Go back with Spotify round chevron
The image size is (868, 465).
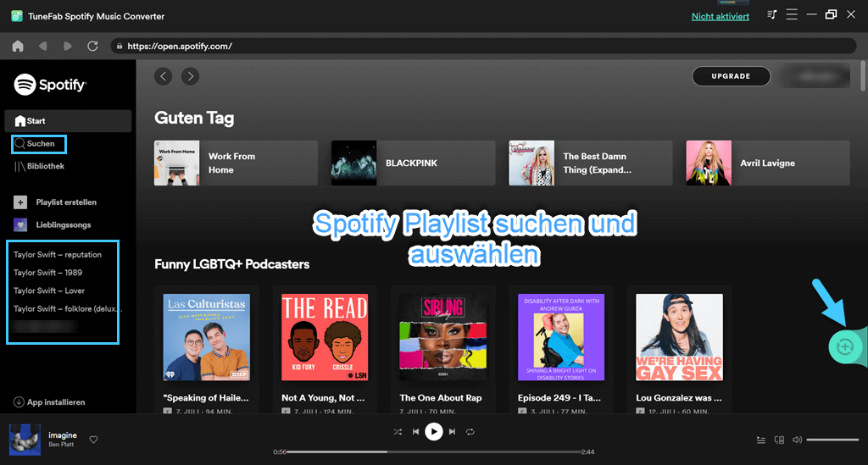(164, 76)
